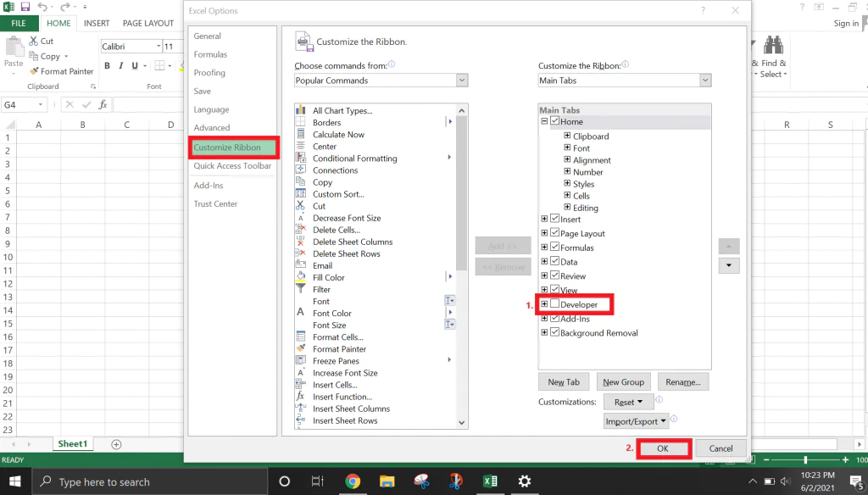Click the Format Painter brush in command list

tap(301, 348)
